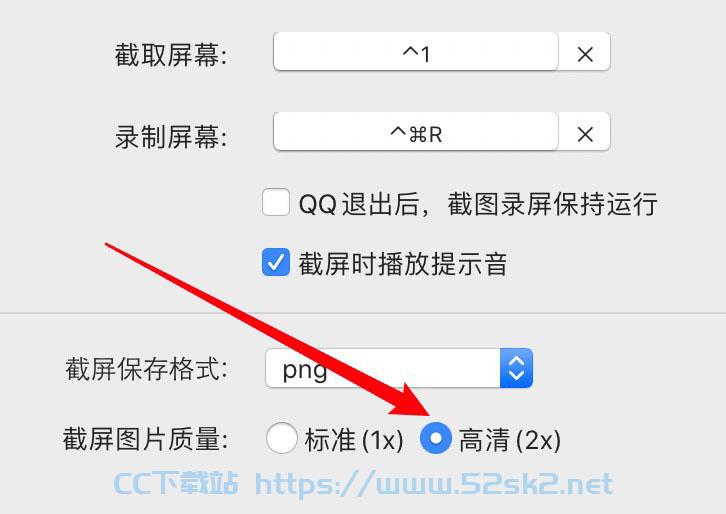Image resolution: width=726 pixels, height=514 pixels.
Task: Open the png save format dropdown
Action: pos(399,368)
